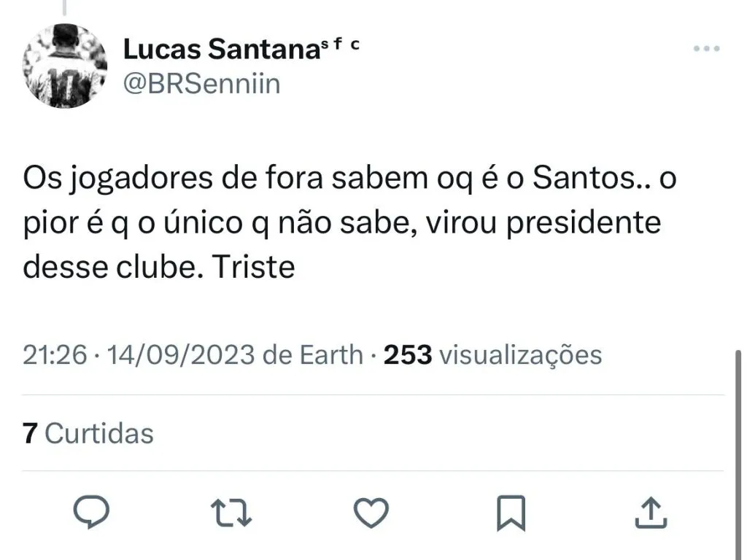Click the 14/09/2023 date
The height and width of the screenshot is (560, 747).
(x=182, y=355)
